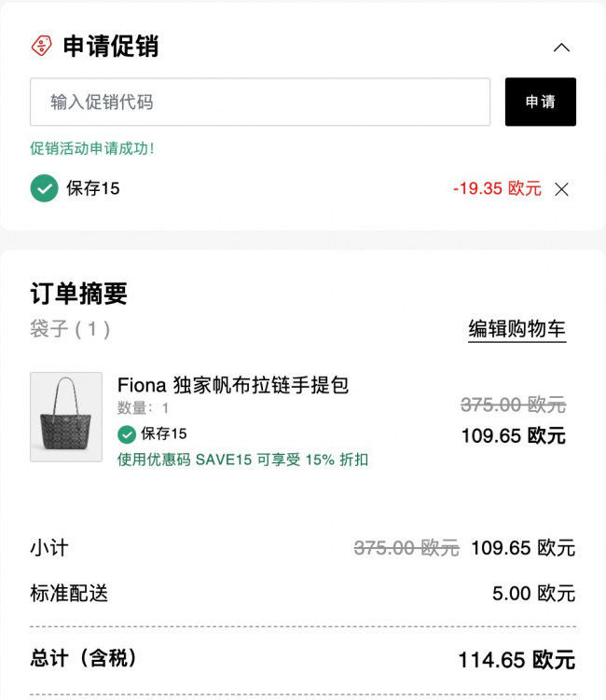
Task: Open the 编辑购物车 link
Action: coord(517,329)
